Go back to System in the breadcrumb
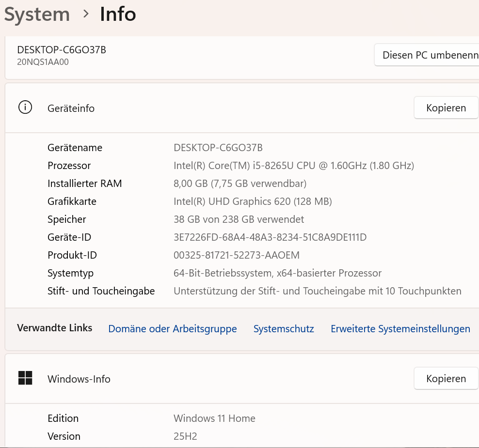This screenshot has width=479, height=448. click(37, 15)
